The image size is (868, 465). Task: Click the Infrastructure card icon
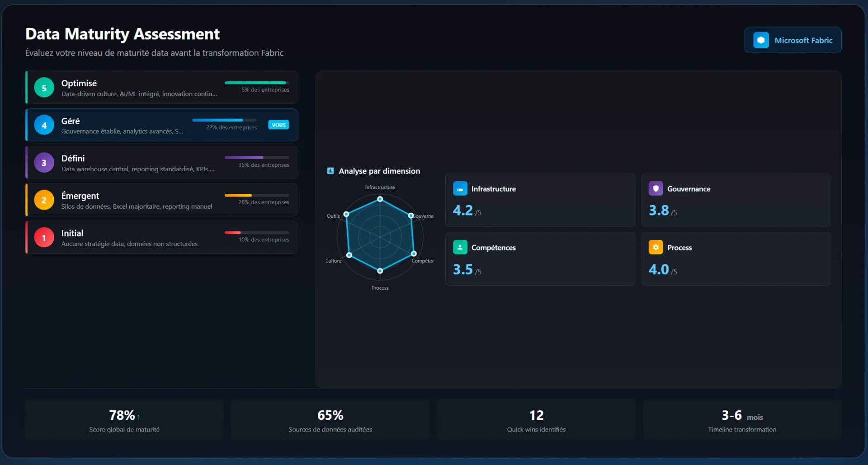pyautogui.click(x=460, y=188)
